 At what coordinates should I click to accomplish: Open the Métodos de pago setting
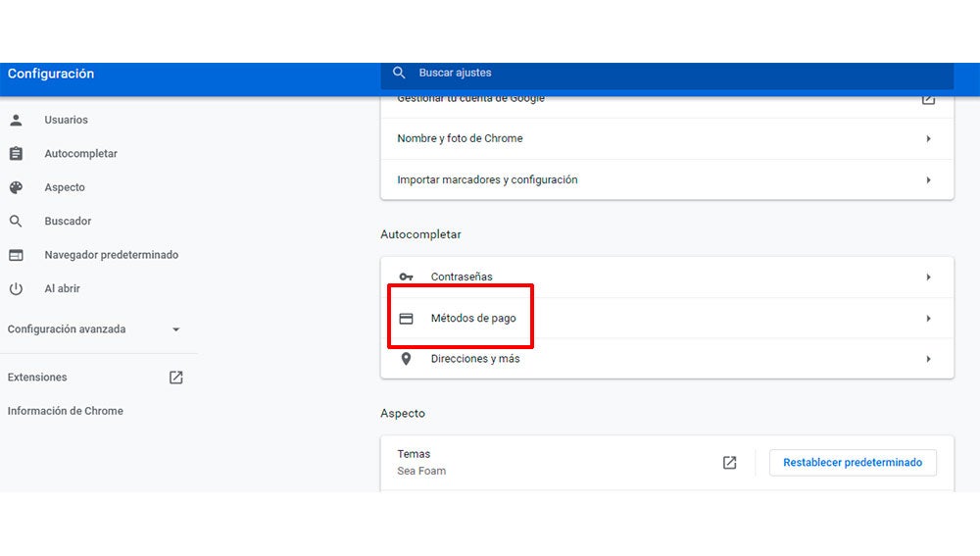click(x=666, y=319)
